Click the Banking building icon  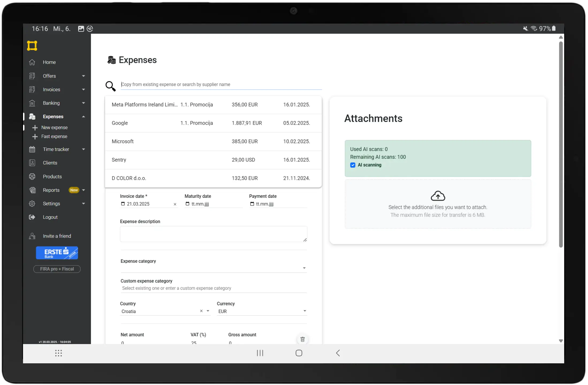click(32, 103)
